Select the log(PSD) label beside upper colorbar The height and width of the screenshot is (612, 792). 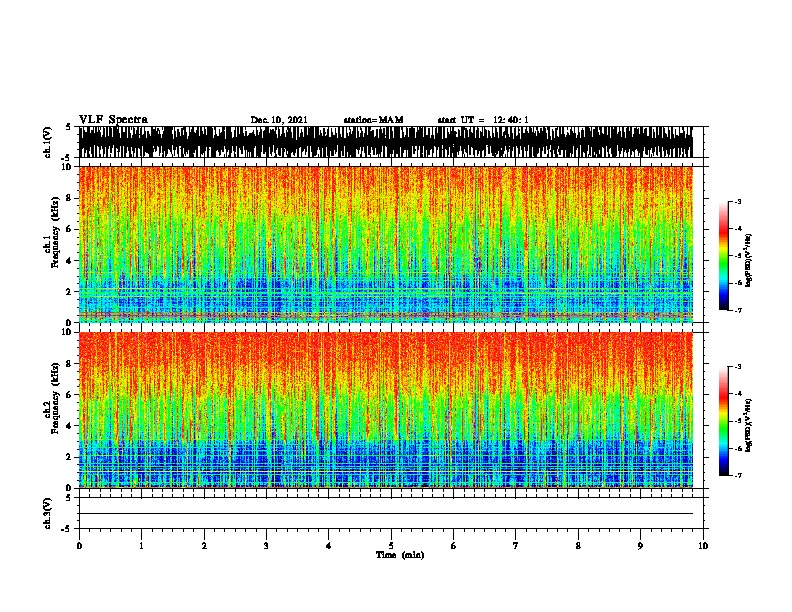point(749,260)
